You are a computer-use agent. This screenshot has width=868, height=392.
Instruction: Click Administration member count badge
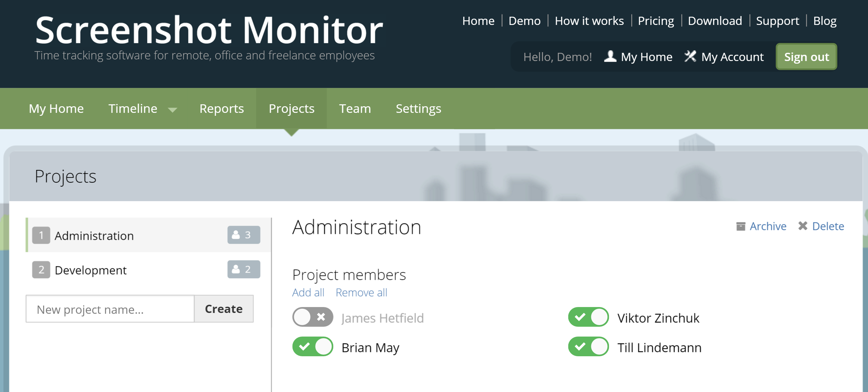pyautogui.click(x=243, y=235)
